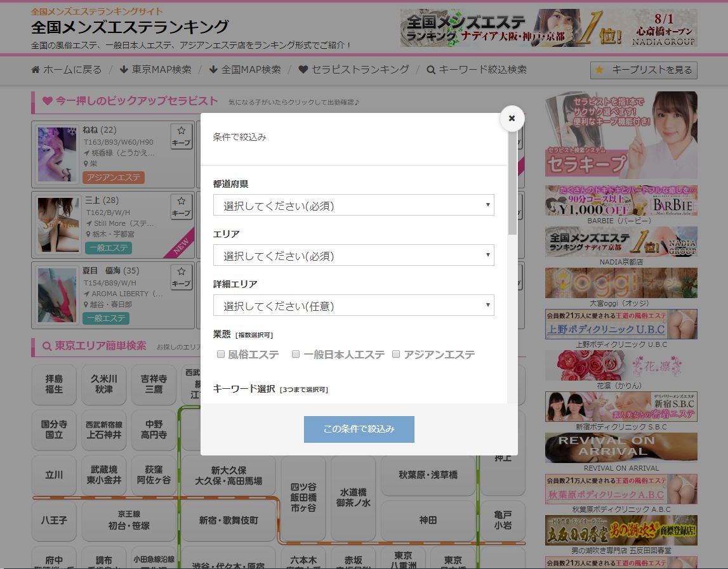Viewport: 728px width, 569px height.
Task: Click the キープリストを見る button
Action: pyautogui.click(x=644, y=70)
